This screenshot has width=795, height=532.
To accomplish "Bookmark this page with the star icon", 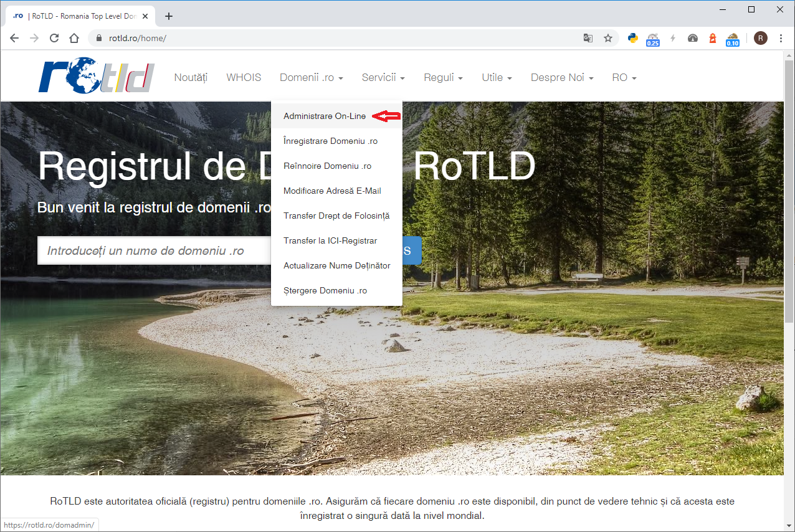I will coord(607,38).
